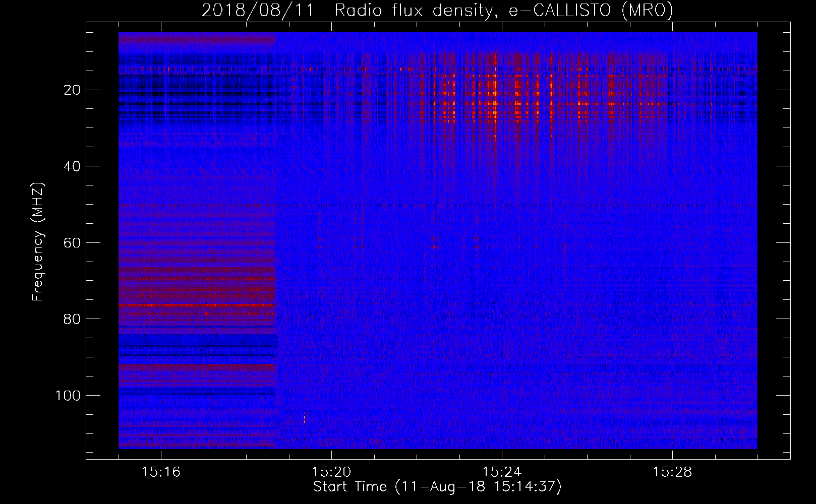Select the 15:16 time tick label

click(161, 472)
